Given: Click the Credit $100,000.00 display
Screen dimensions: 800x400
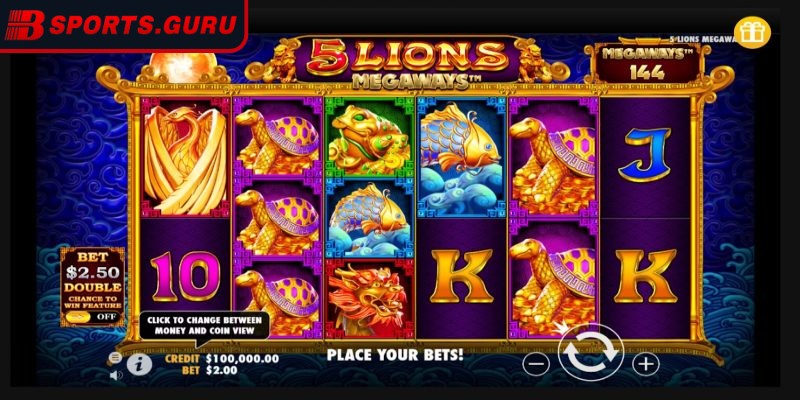Looking at the screenshot, I should (222, 359).
